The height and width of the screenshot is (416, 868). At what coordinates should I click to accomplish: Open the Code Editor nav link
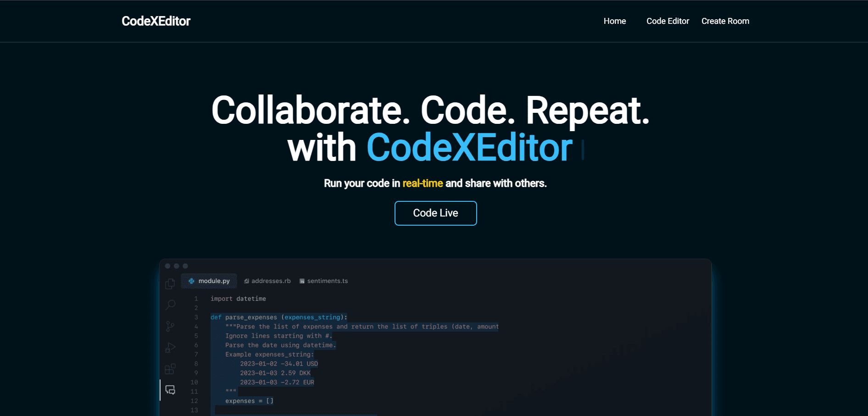(668, 21)
